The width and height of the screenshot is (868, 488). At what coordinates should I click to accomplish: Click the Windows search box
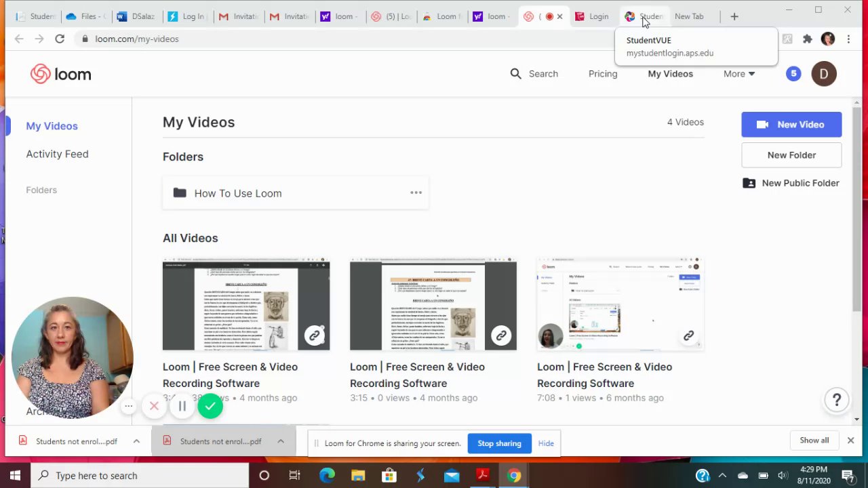(140, 475)
